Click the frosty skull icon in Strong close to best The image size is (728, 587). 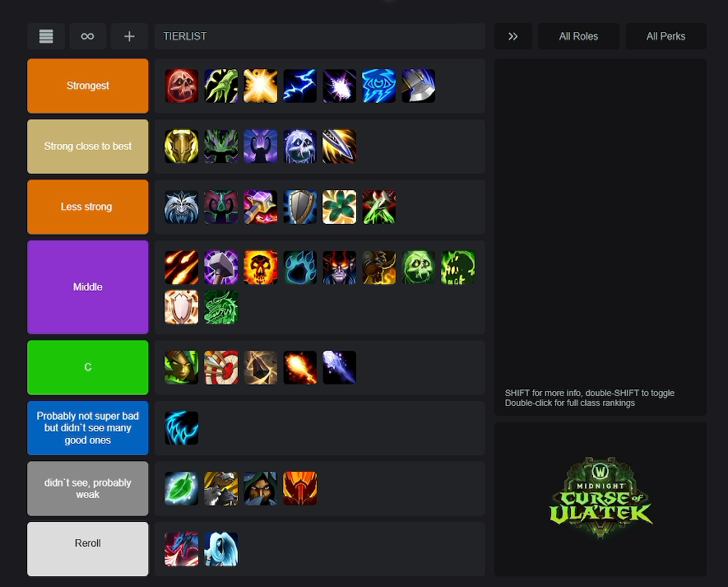pos(300,147)
